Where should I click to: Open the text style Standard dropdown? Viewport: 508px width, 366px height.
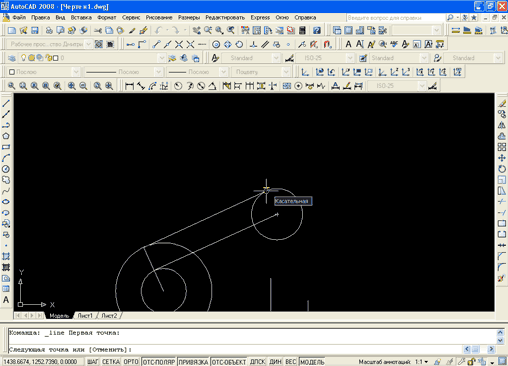point(276,58)
